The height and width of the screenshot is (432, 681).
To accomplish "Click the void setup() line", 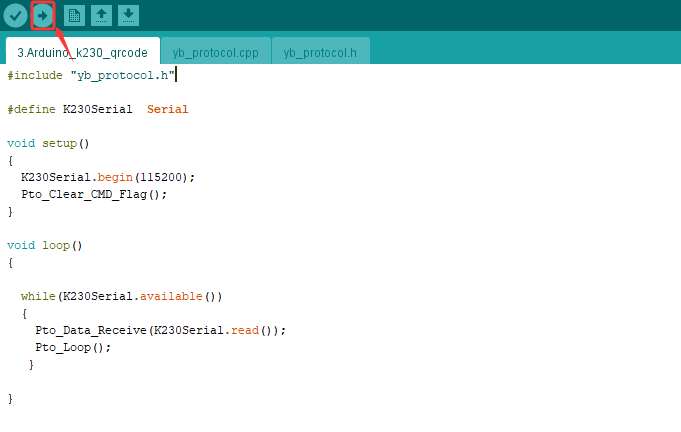I will [48, 143].
